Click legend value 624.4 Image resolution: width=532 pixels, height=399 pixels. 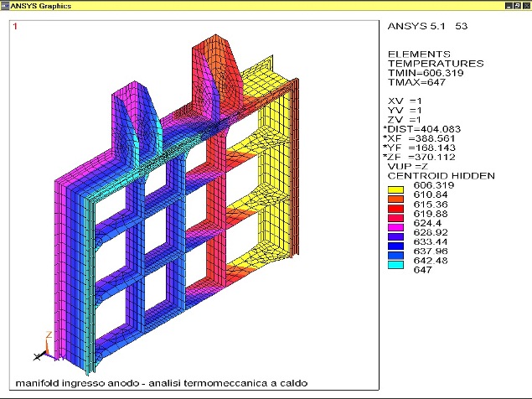point(427,223)
